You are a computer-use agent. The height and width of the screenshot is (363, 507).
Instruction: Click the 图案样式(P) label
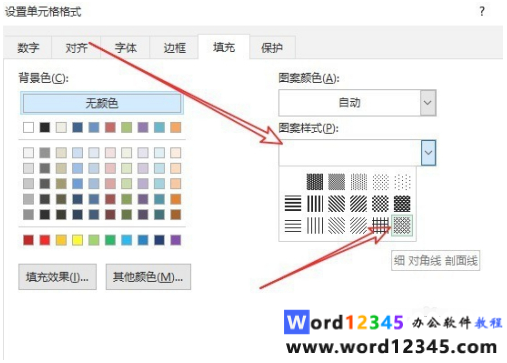pos(308,128)
